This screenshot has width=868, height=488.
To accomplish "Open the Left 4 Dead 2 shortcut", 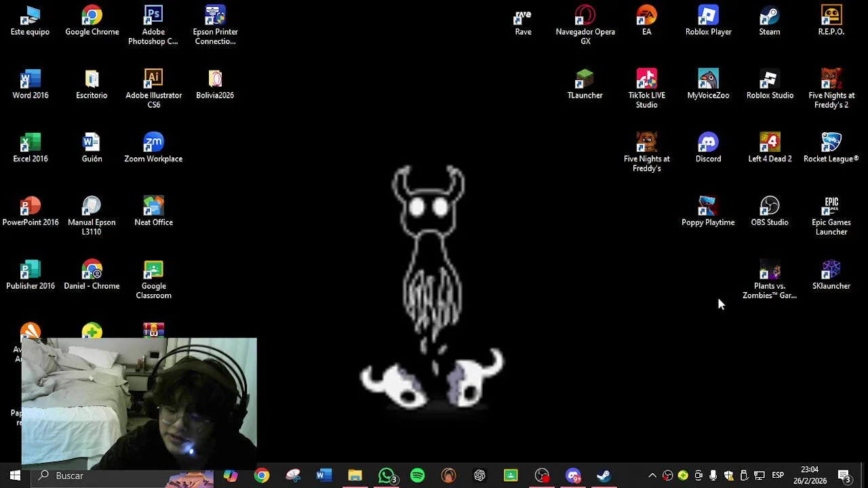I will 770,148.
